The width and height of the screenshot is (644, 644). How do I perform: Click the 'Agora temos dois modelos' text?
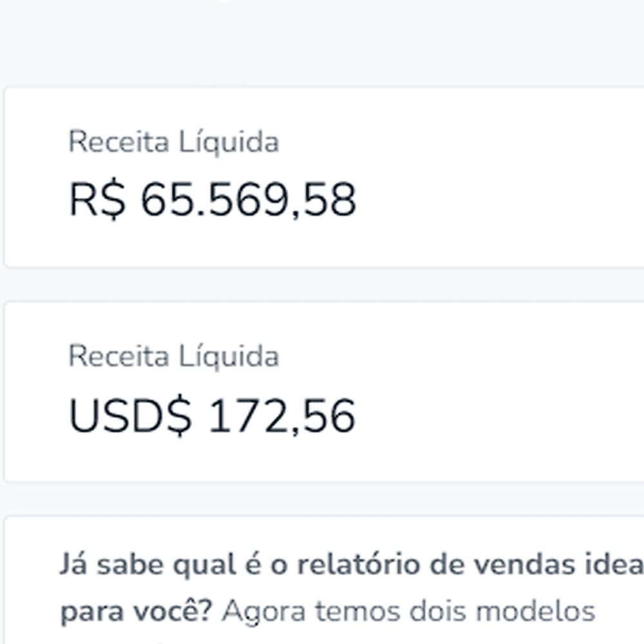pyautogui.click(x=408, y=612)
